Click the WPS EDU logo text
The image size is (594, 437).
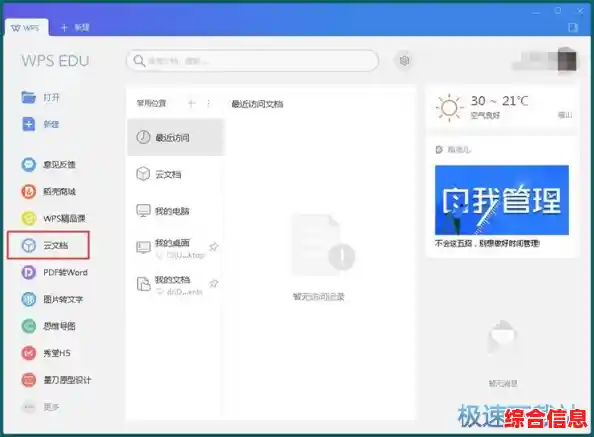click(55, 61)
